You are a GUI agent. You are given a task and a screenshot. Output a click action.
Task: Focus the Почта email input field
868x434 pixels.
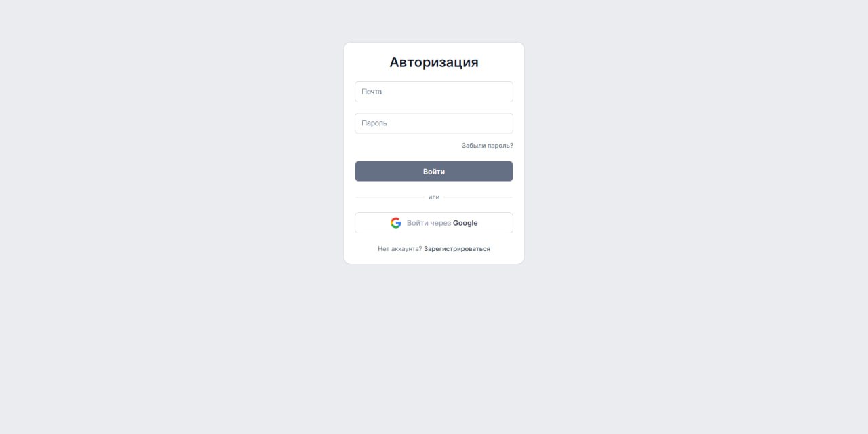coord(434,92)
